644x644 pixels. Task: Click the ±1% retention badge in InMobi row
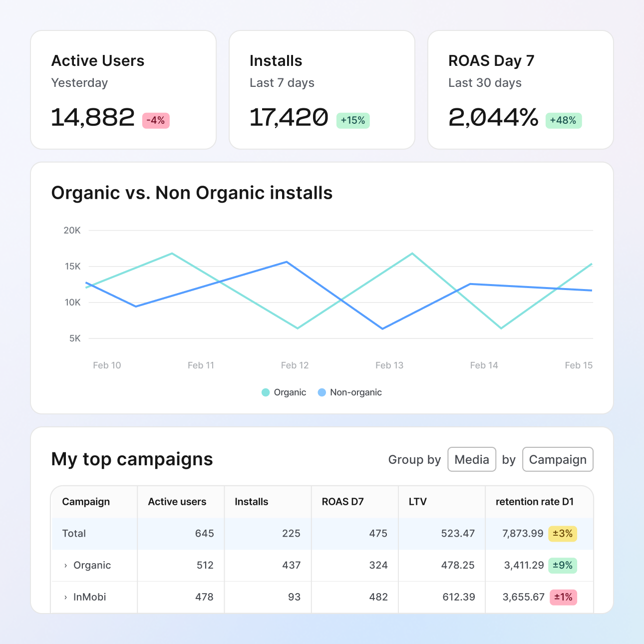[x=563, y=598]
